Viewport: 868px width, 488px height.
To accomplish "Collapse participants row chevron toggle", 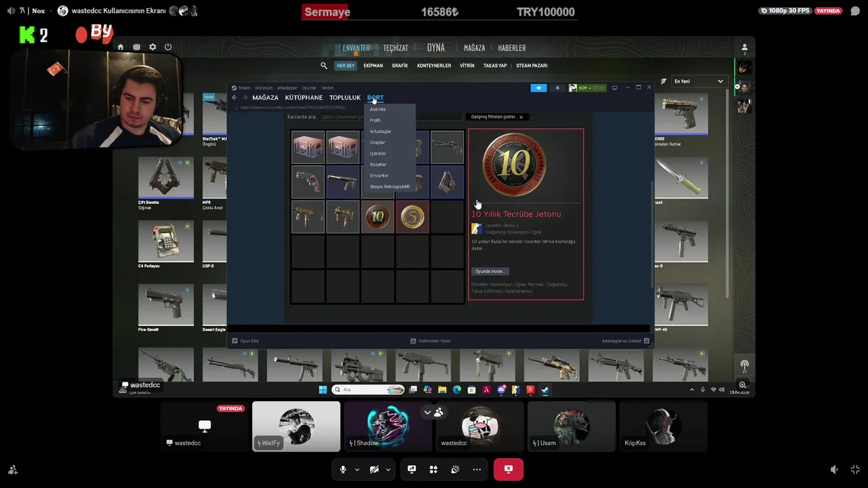I will (x=427, y=412).
